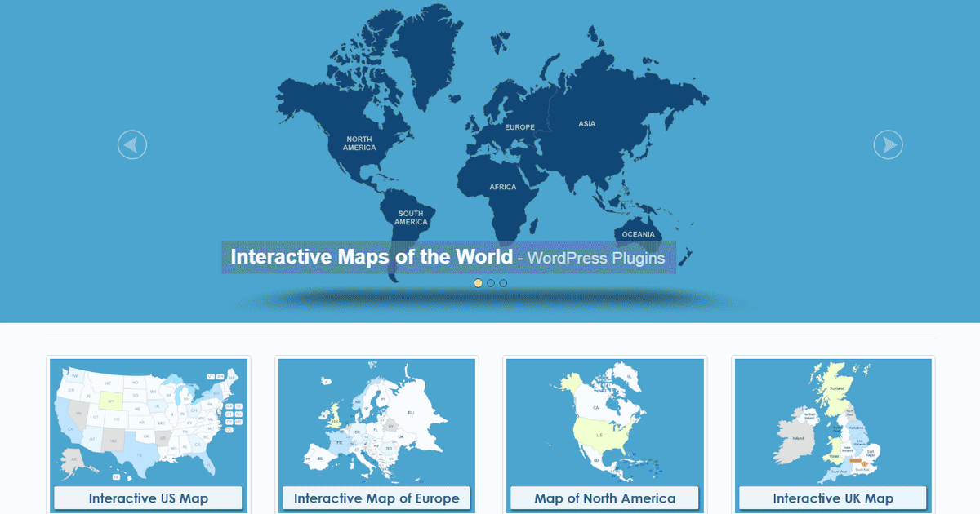
Task: Click the Interactive US Map button
Action: pyautogui.click(x=149, y=498)
